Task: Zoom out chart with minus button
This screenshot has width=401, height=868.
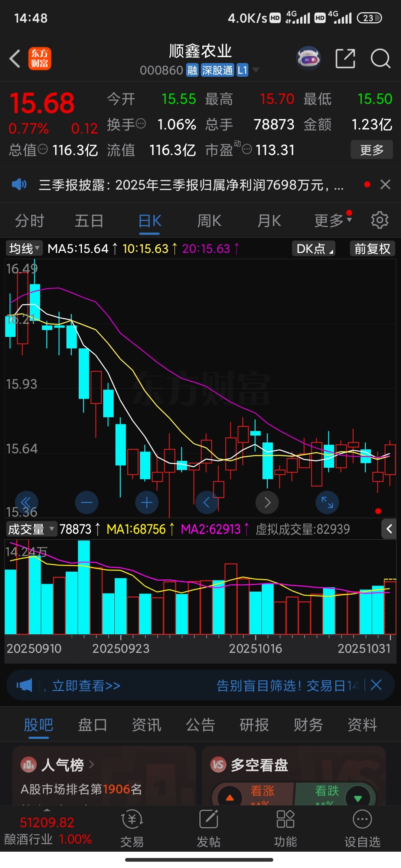Action: click(87, 503)
